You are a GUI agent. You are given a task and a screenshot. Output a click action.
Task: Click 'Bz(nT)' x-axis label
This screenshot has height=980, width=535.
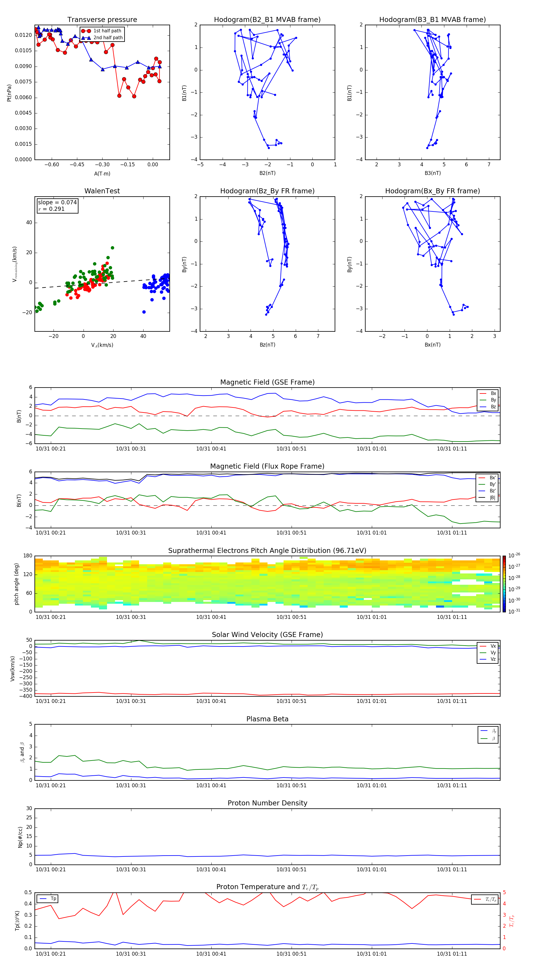(x=267, y=345)
